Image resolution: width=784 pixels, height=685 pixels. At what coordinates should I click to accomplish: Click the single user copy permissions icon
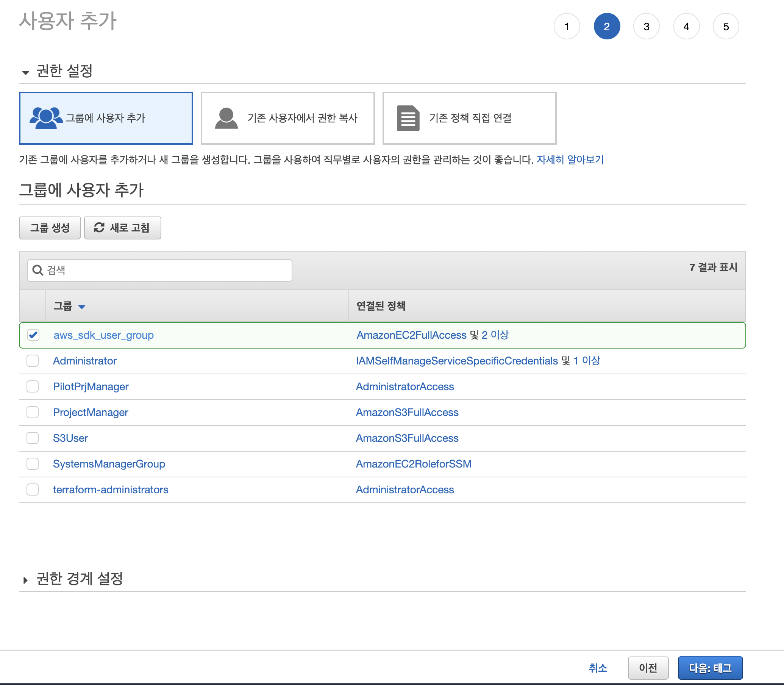[226, 118]
